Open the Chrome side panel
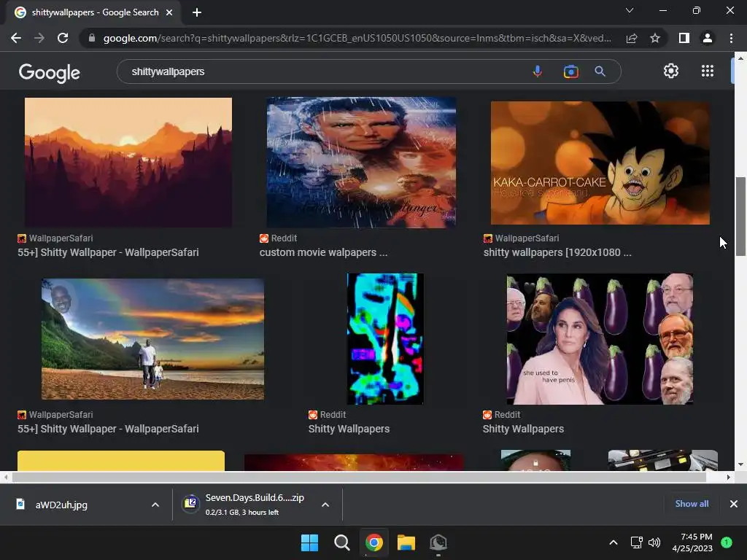 [x=684, y=38]
